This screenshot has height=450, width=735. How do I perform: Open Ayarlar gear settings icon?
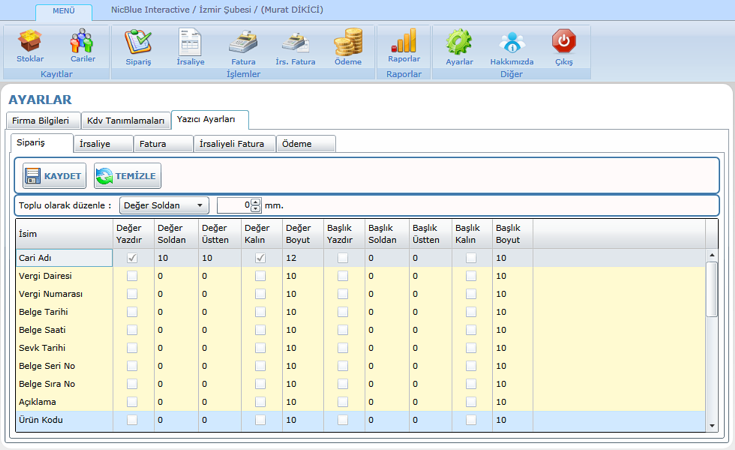pyautogui.click(x=459, y=44)
